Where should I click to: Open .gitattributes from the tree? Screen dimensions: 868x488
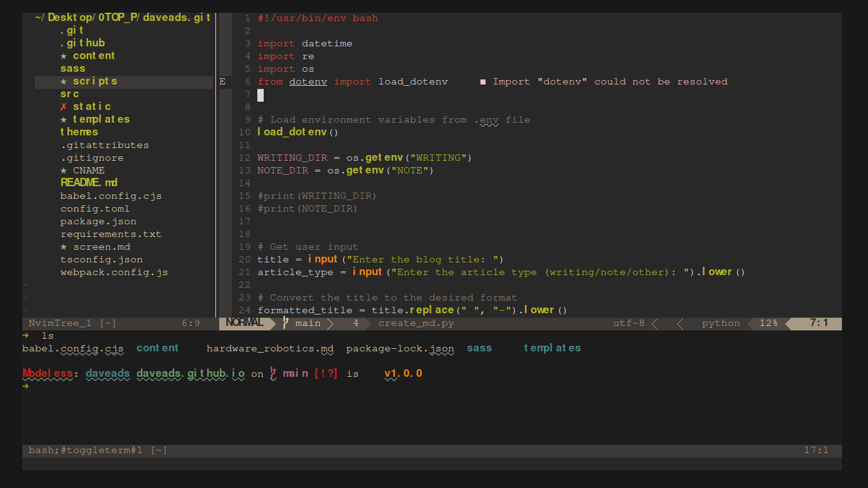[105, 145]
